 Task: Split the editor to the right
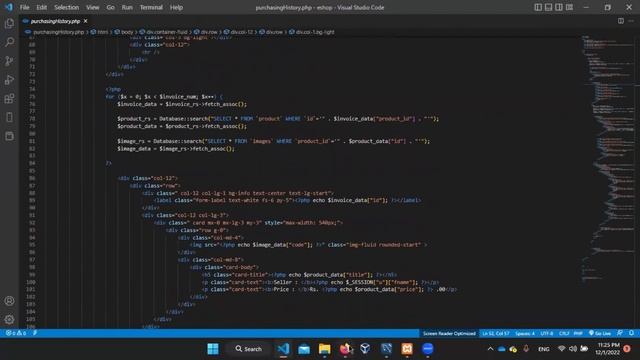point(621,21)
